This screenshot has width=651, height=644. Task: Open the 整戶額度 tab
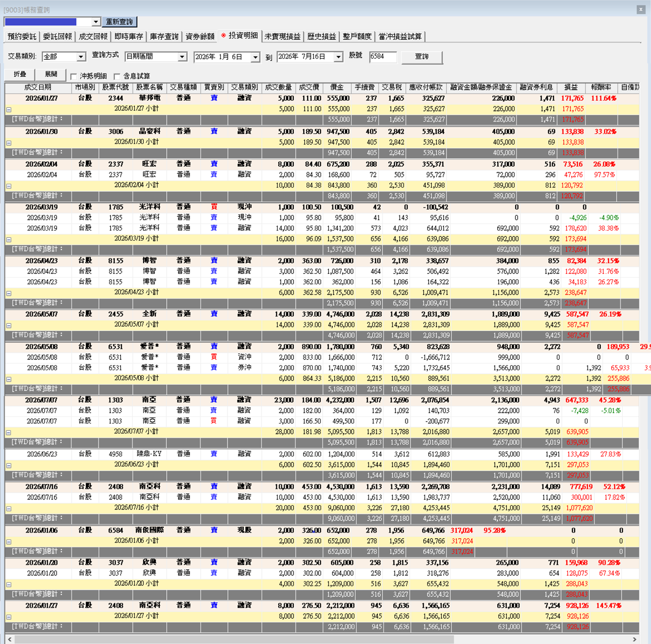point(357,36)
